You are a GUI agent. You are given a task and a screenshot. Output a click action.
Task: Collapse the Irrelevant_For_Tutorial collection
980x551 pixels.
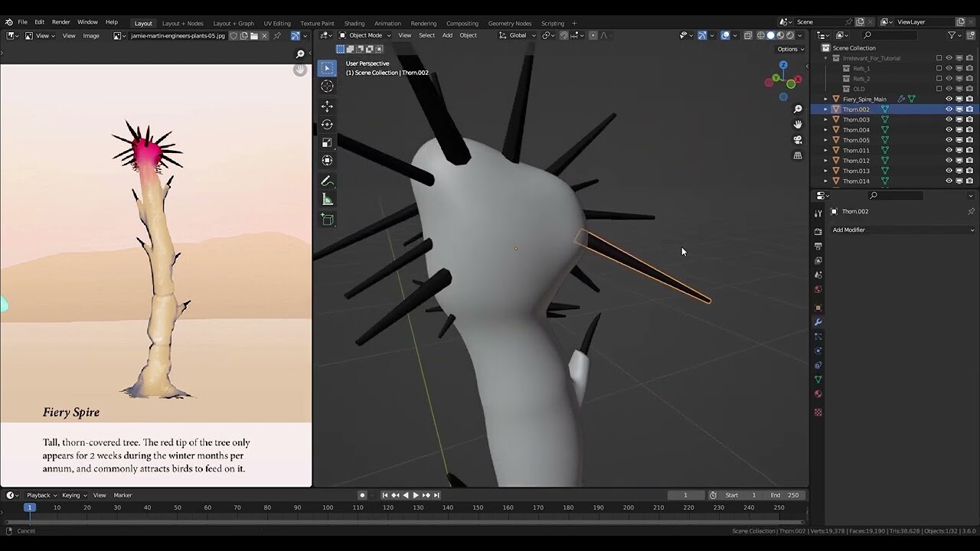tap(825, 57)
